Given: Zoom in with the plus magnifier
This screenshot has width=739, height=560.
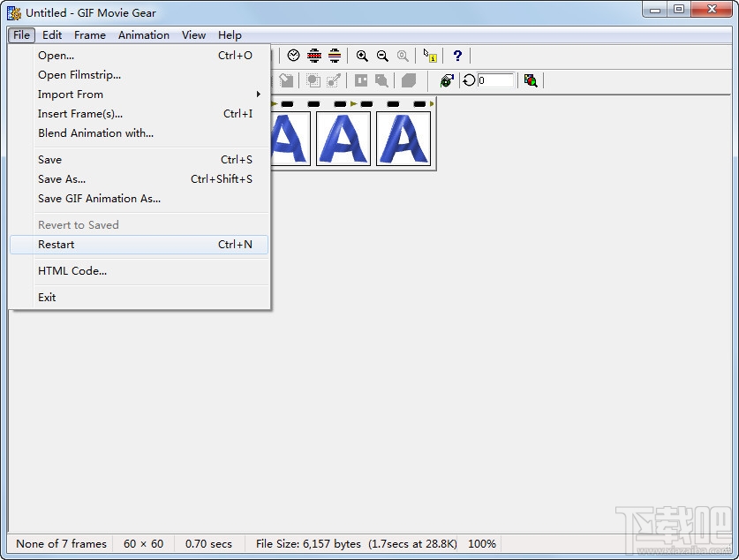Looking at the screenshot, I should pyautogui.click(x=362, y=56).
